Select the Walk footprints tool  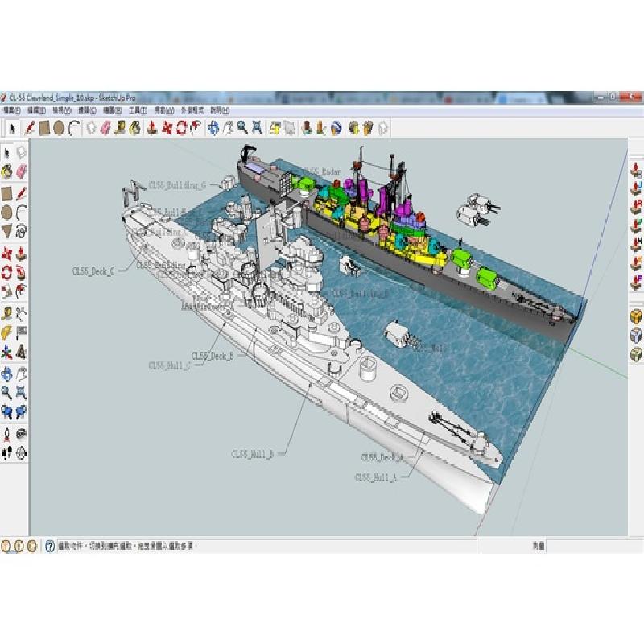(7, 453)
